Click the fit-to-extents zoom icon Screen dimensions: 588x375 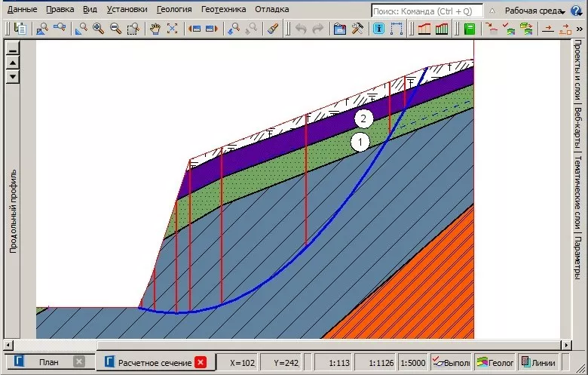click(x=172, y=29)
